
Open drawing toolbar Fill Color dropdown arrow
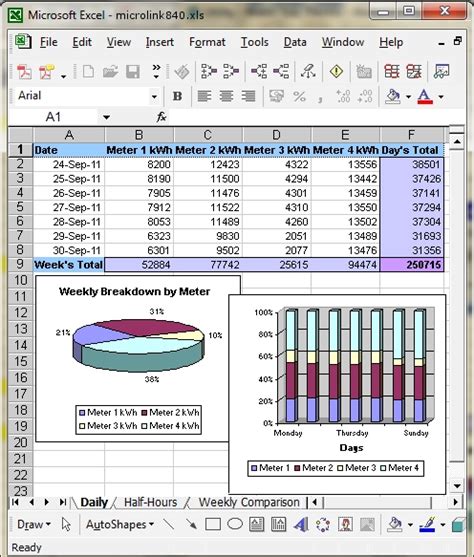410,525
